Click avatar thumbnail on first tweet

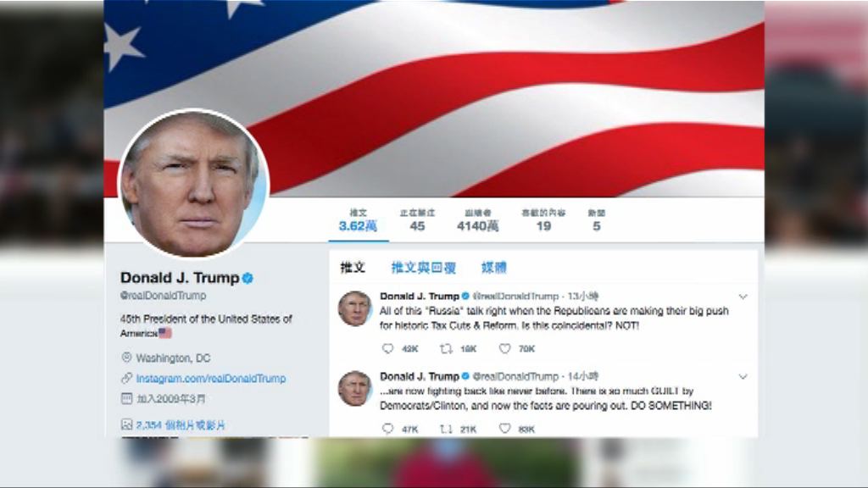coord(355,308)
